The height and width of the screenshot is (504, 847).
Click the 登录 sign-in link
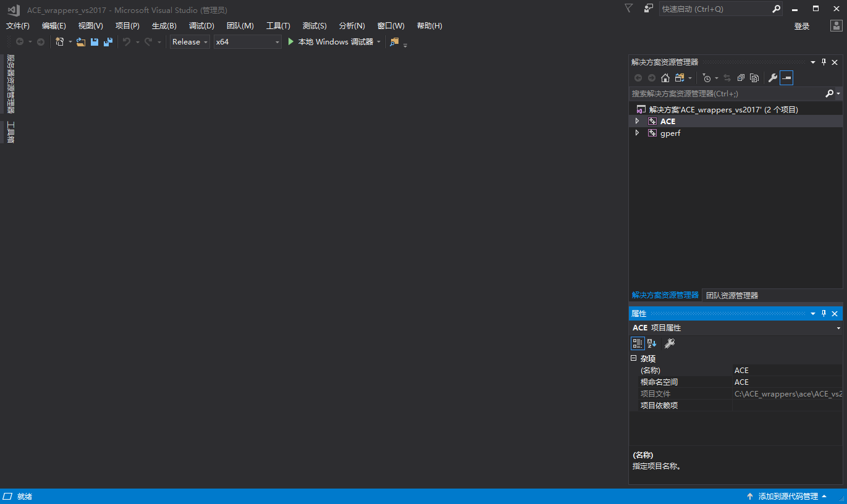[802, 26]
